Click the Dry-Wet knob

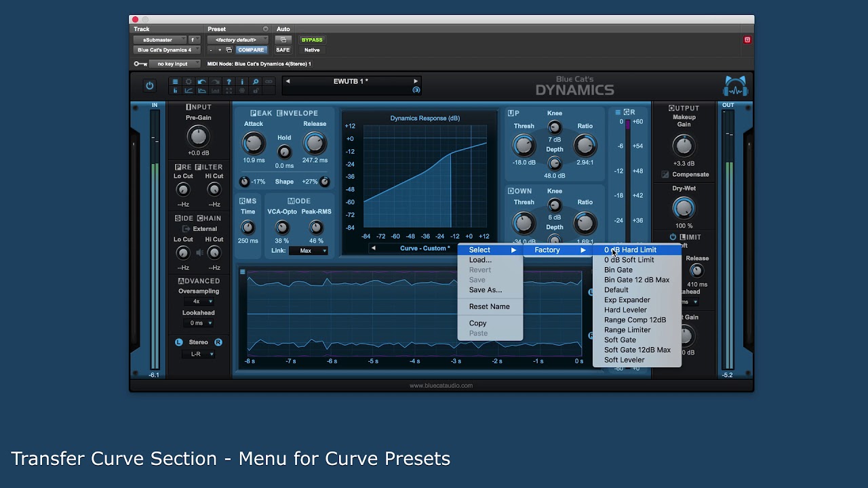pos(684,208)
